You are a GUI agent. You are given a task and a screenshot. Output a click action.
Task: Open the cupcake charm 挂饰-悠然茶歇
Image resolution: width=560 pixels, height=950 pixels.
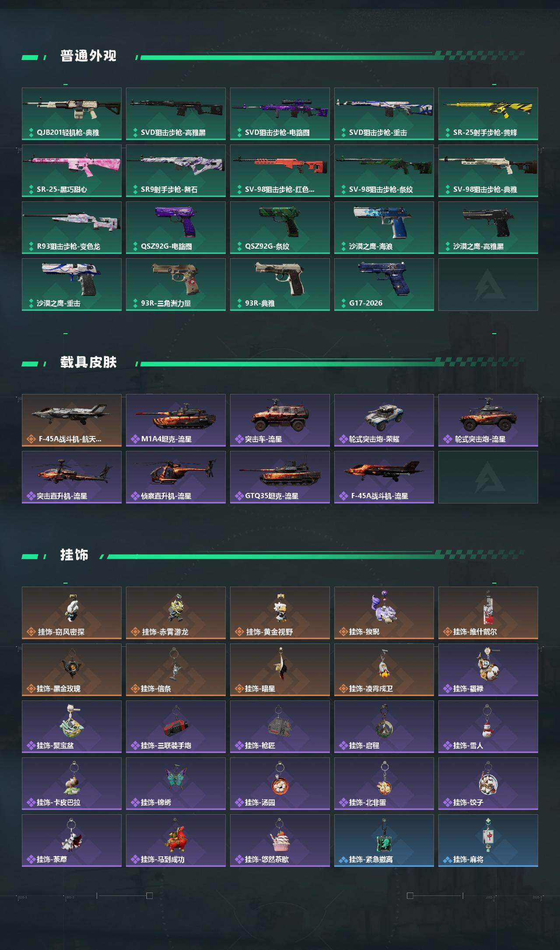tap(280, 841)
